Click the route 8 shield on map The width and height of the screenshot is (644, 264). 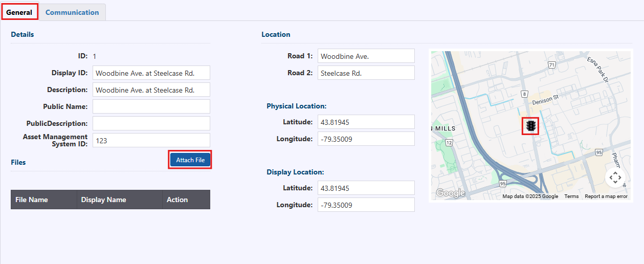pos(524,94)
